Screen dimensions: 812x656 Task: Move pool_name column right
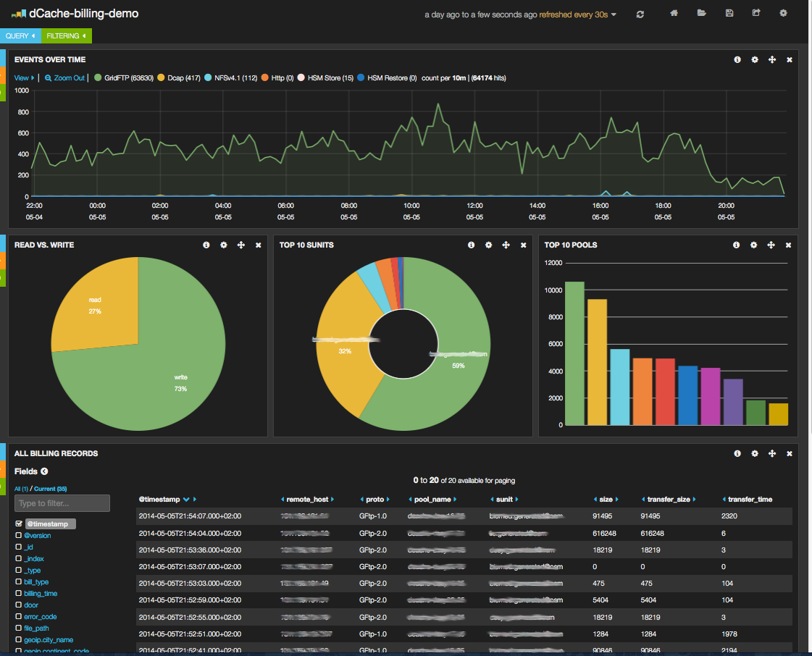455,500
